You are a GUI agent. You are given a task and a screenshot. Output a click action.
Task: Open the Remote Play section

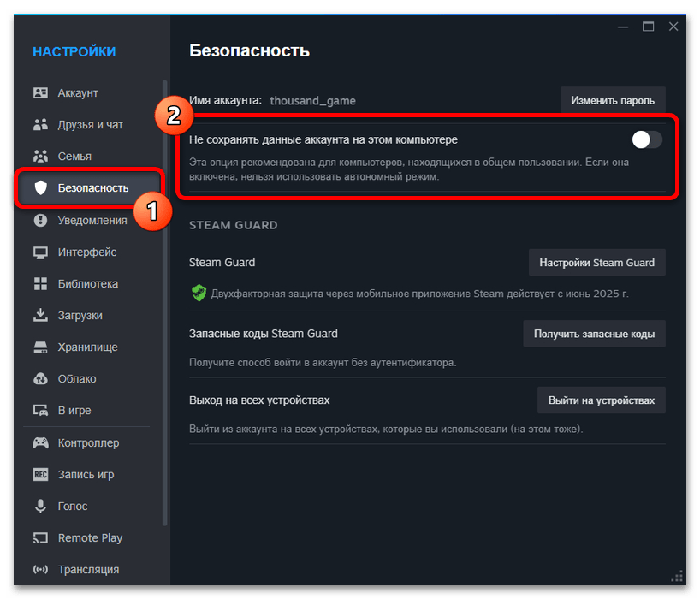89,538
